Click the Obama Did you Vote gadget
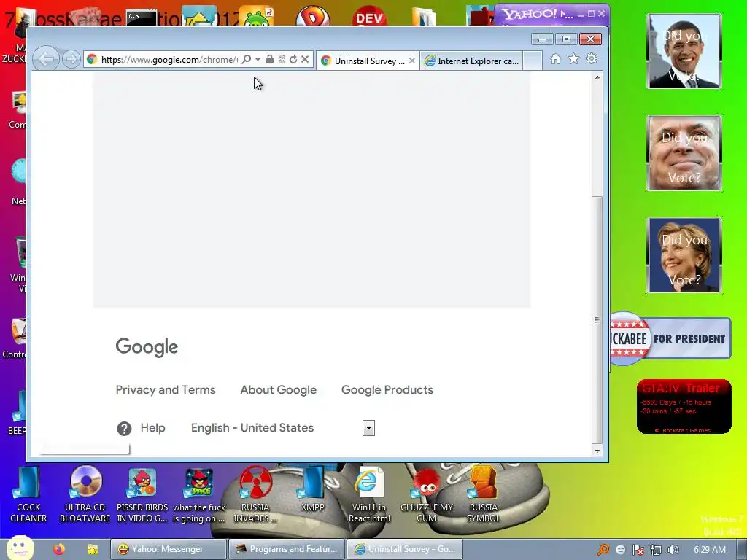Image resolution: width=747 pixels, height=560 pixels. pyautogui.click(x=684, y=51)
